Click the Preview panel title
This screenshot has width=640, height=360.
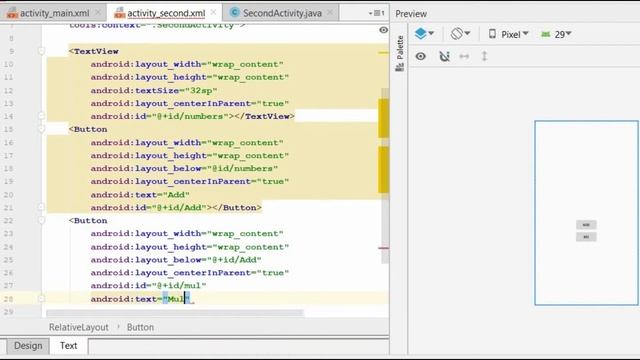coord(411,14)
